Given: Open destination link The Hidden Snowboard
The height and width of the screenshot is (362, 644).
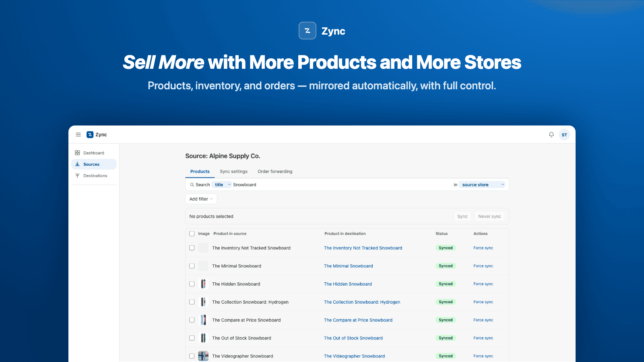Looking at the screenshot, I should coord(348,284).
